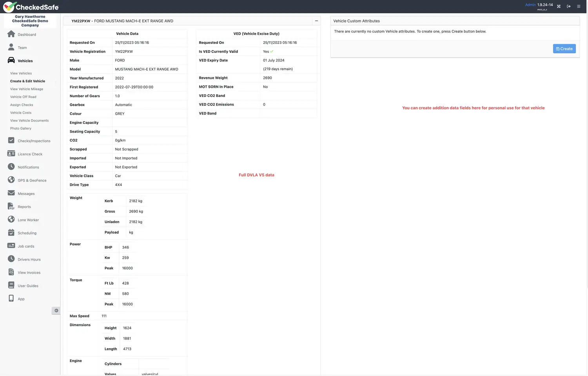
Task: Collapse the sidebar with the arrow button
Action: pos(56,311)
